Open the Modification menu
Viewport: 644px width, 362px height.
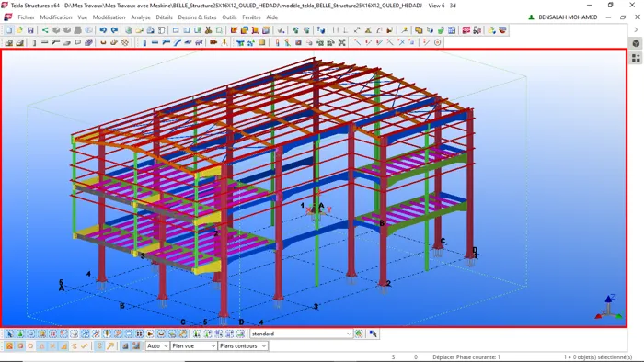click(56, 17)
